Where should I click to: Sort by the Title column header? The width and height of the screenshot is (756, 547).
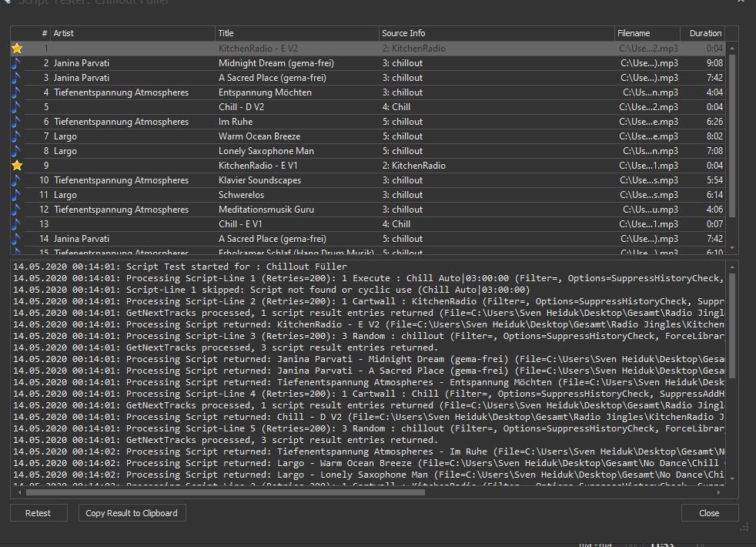(x=297, y=33)
